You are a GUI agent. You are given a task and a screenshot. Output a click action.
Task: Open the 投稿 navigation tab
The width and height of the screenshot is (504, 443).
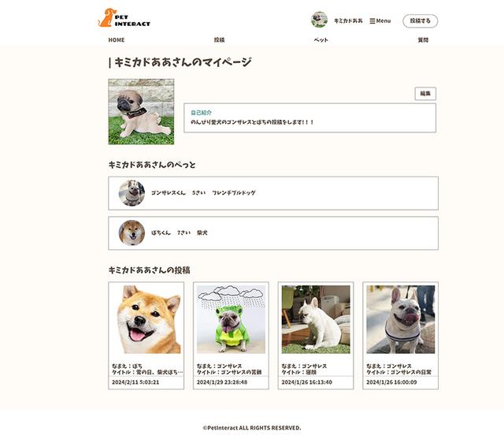click(x=219, y=40)
